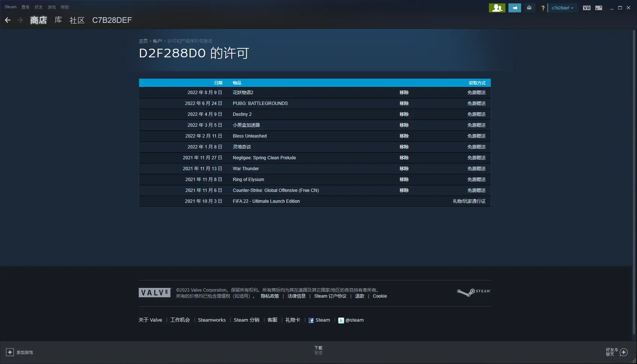Go forward with the right arrow
This screenshot has width=637, height=364.
pos(20,20)
